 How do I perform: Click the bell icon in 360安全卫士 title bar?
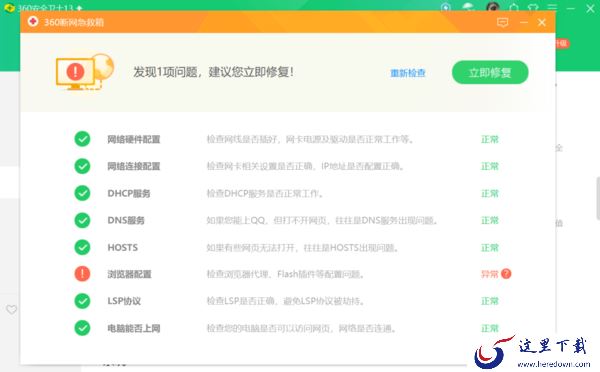coord(514,8)
